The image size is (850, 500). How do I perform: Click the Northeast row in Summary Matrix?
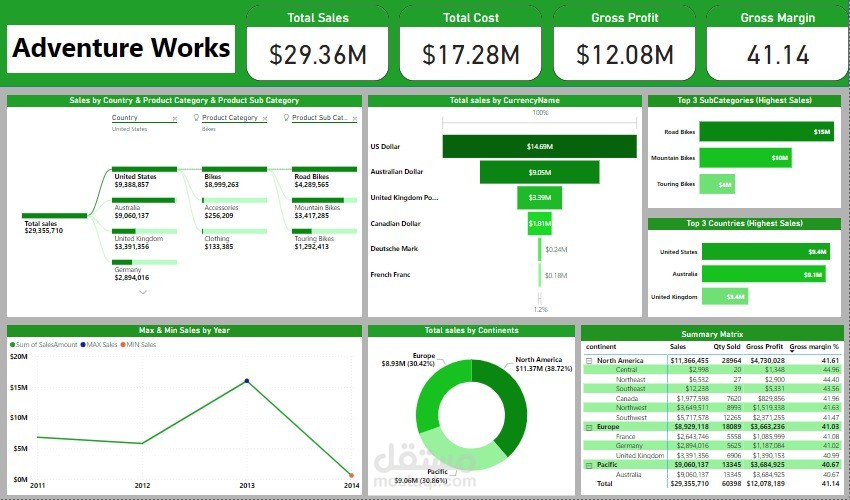click(x=712, y=380)
